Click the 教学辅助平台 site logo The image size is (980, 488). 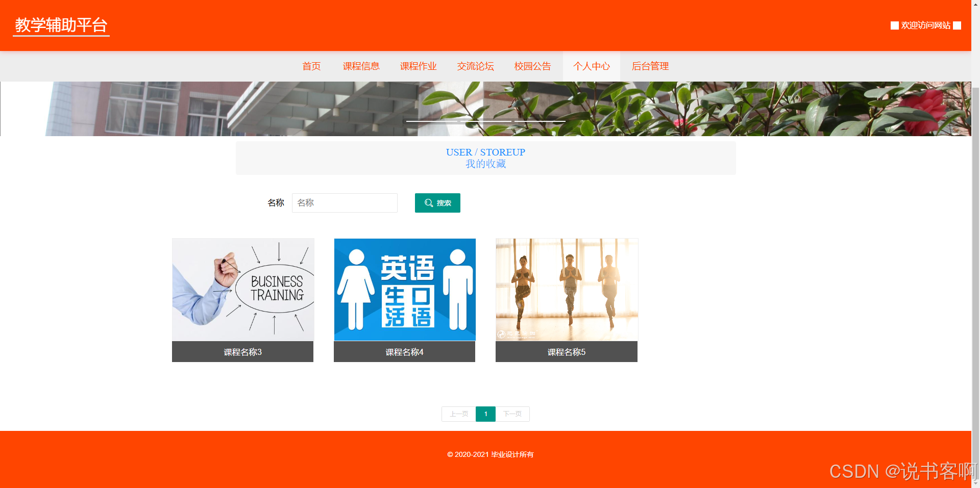point(61,25)
